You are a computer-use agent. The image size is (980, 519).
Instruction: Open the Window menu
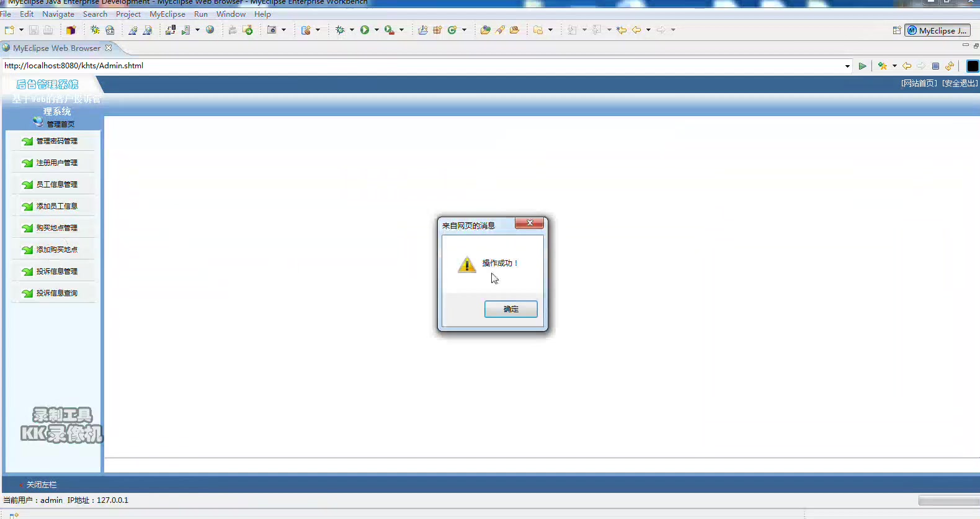(231, 14)
